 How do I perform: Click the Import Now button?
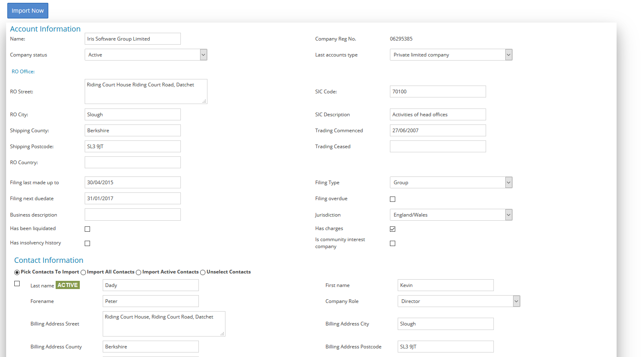tap(28, 11)
